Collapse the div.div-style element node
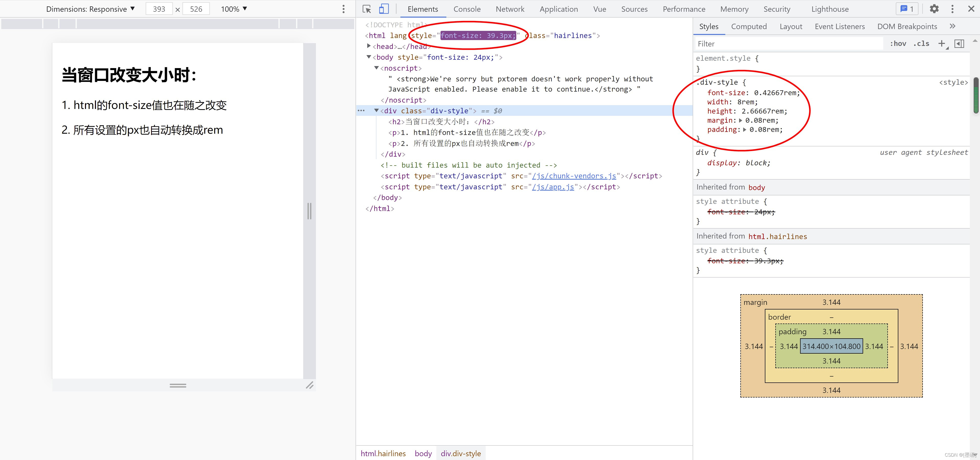Image resolution: width=980 pixels, height=460 pixels. 376,111
